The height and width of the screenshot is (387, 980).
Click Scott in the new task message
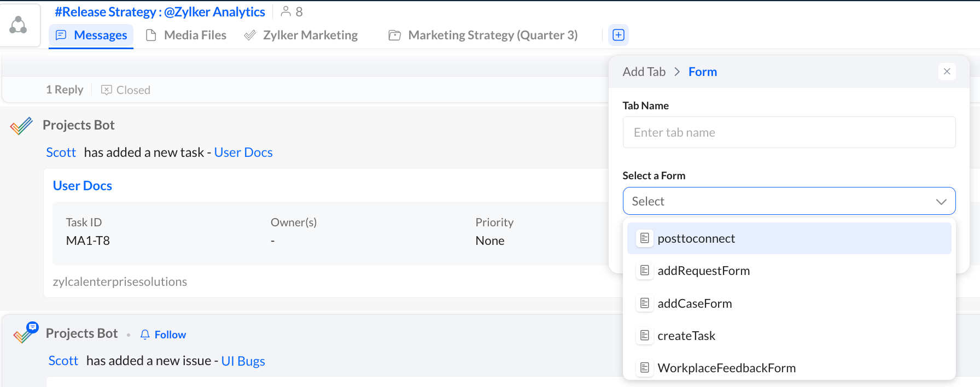[61, 153]
